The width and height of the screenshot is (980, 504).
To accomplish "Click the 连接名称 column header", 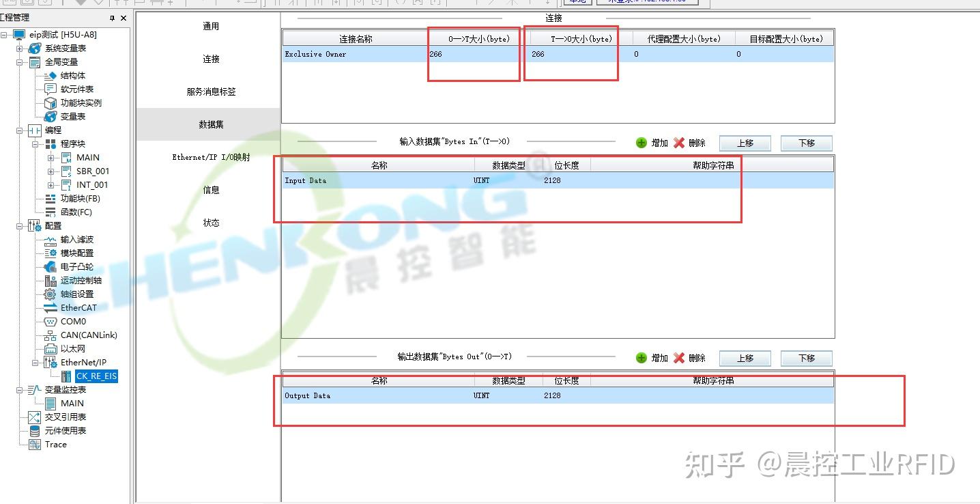I will (356, 39).
